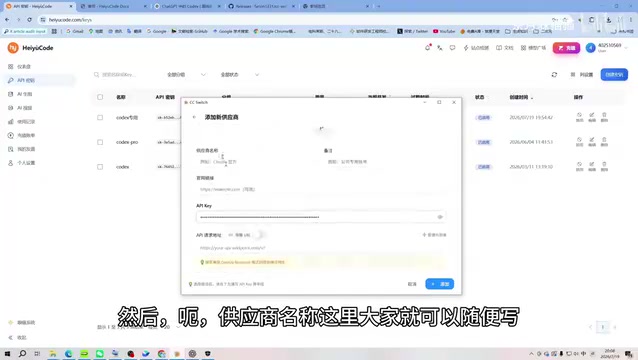
Task: Open the all-groups filter dropdown
Action: pyautogui.click(x=186, y=74)
